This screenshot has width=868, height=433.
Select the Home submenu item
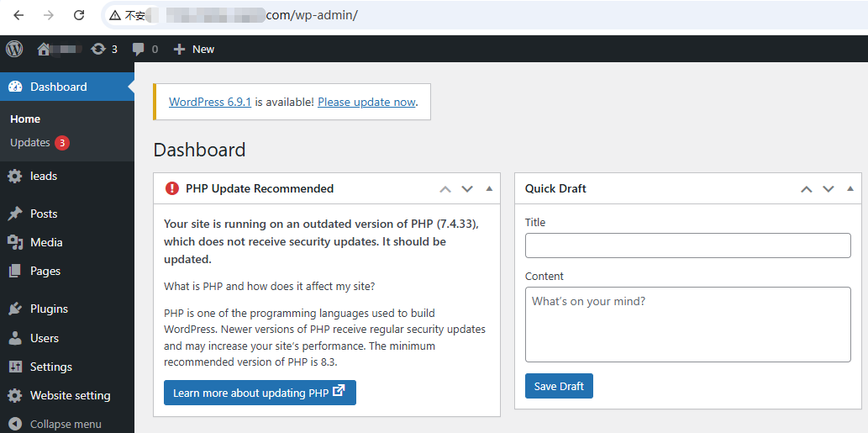point(25,119)
